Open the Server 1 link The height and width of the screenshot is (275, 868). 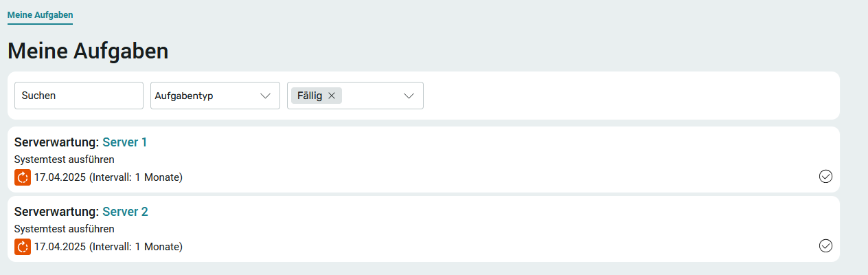[x=125, y=142]
